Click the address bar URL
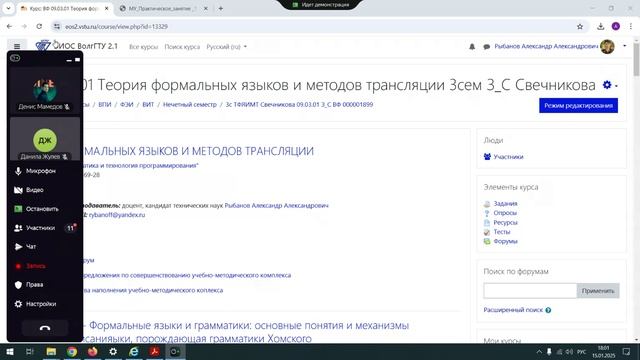The image size is (640, 360). [x=116, y=27]
